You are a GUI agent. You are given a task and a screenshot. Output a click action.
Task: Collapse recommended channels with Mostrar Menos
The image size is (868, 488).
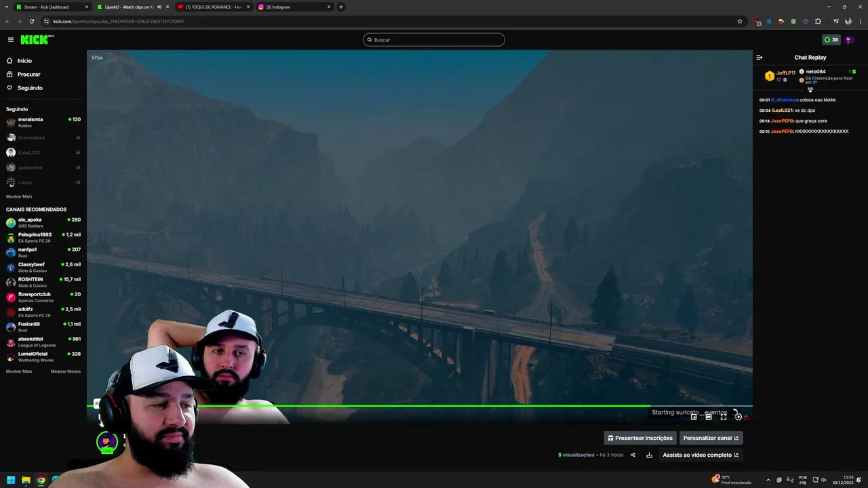click(x=66, y=371)
